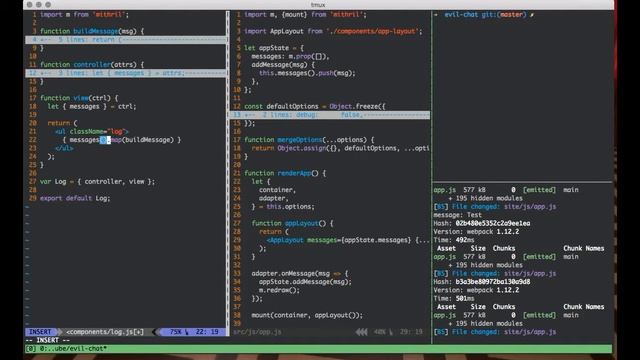The height and width of the screenshot is (360, 640).
Task: Click the 75% scroll percentage in the left statusline
Action: [176, 332]
